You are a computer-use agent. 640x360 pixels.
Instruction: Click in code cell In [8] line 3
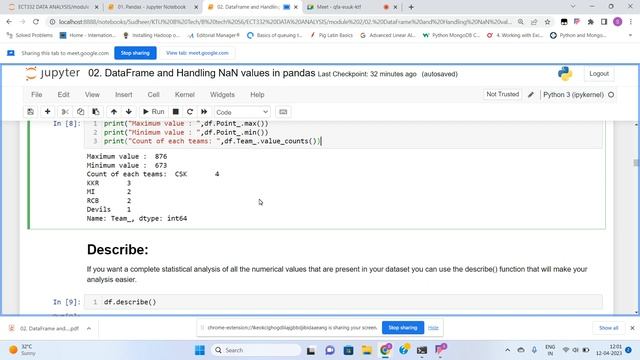tap(212, 141)
